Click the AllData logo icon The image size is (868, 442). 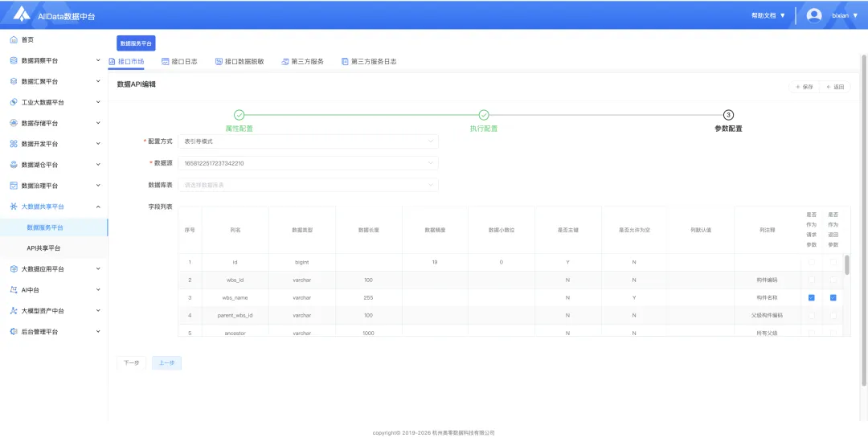[21, 14]
